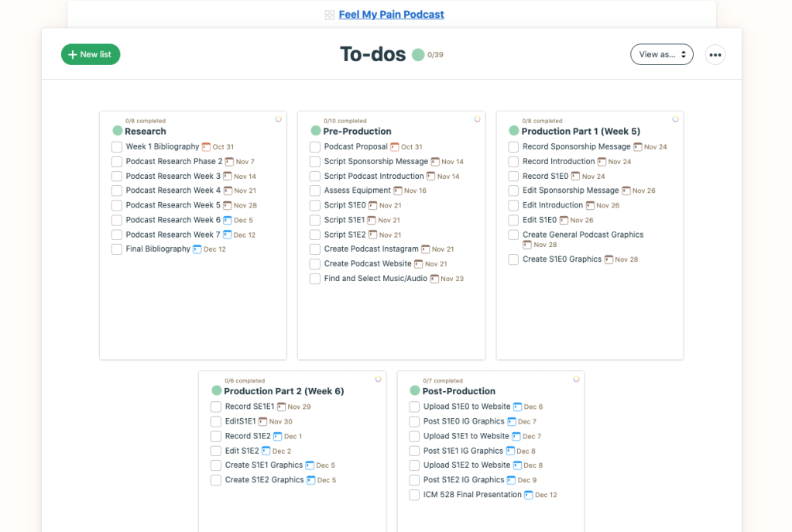792x532 pixels.
Task: Check the Record Sponsorship Message to-do
Action: pyautogui.click(x=513, y=147)
